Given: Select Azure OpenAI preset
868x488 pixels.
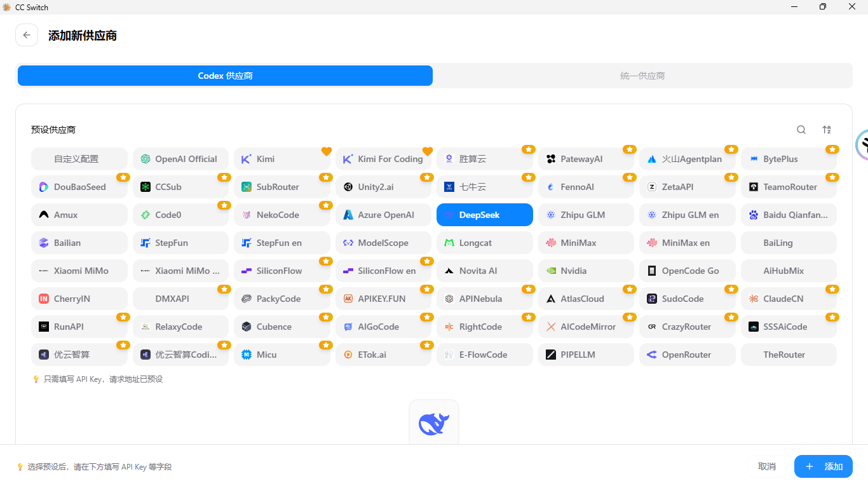Looking at the screenshot, I should (383, 215).
